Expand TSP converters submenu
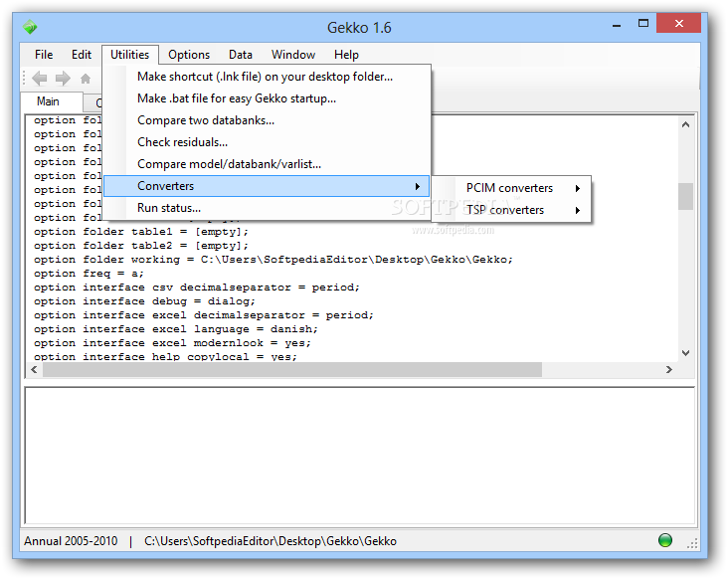Image resolution: width=728 pixels, height=579 pixels. (511, 210)
